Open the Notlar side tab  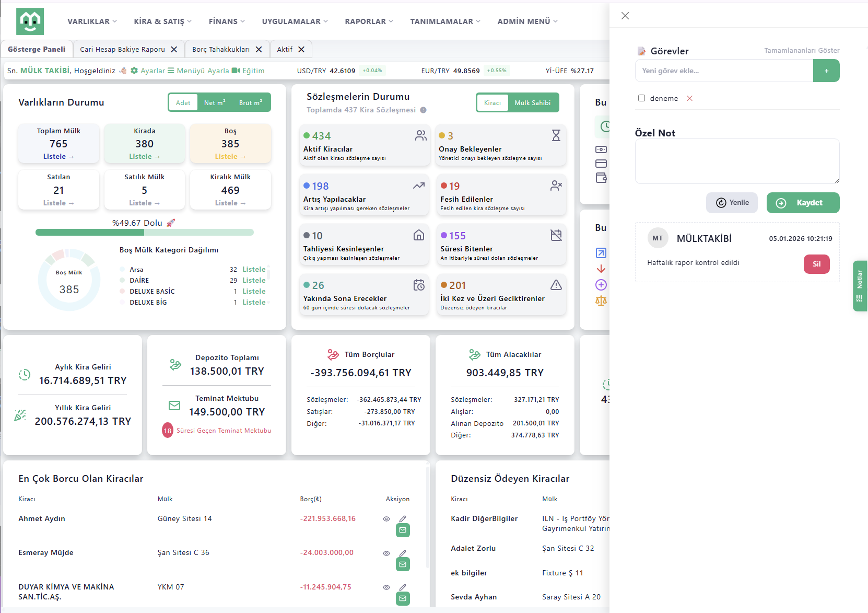(859, 285)
